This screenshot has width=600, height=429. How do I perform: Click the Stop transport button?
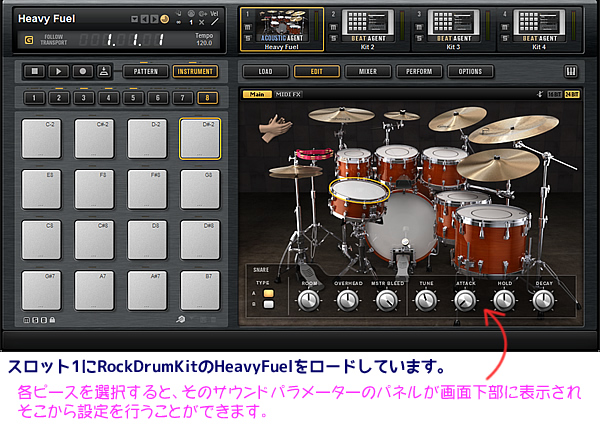[x=34, y=71]
